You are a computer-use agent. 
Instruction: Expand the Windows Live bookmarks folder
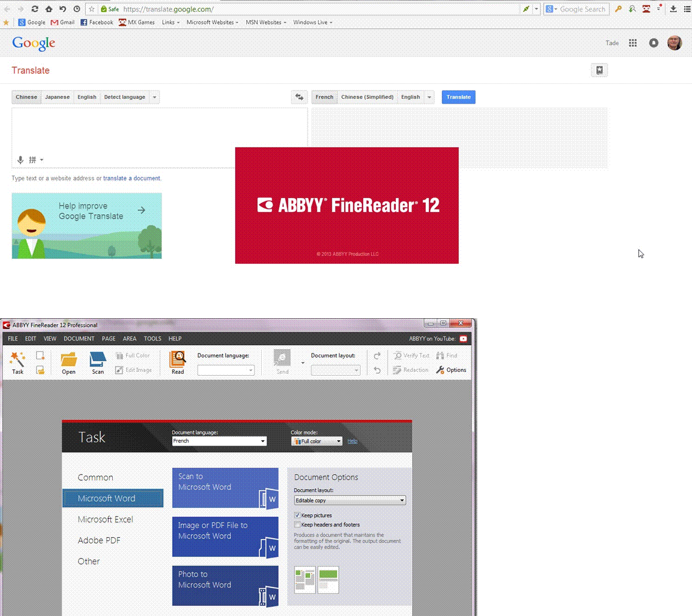click(312, 22)
